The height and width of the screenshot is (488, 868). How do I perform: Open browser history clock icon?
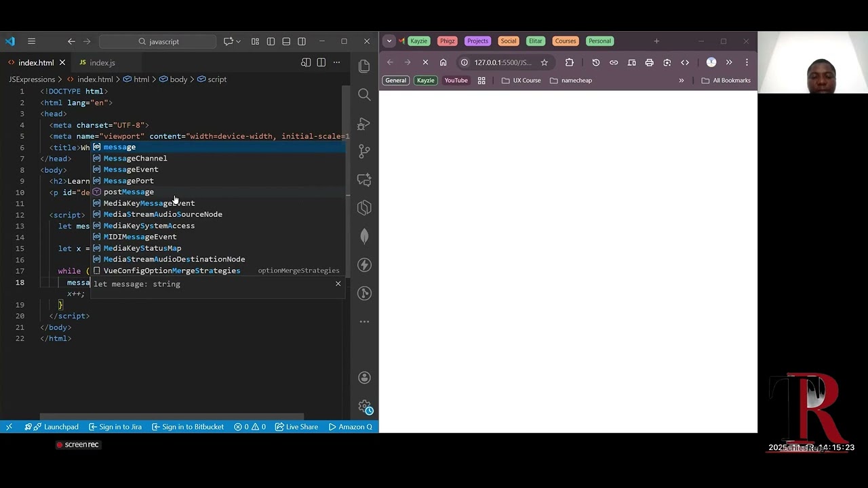pos(595,62)
